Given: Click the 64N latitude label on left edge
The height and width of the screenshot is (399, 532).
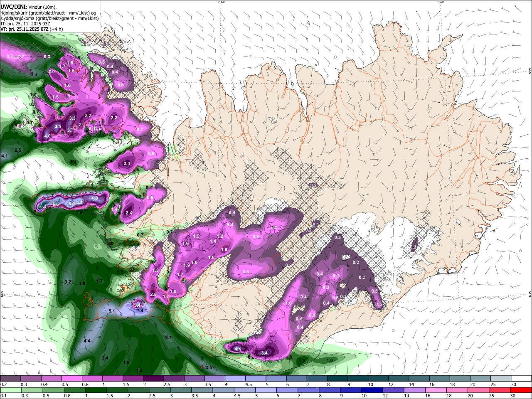Looking at the screenshot, I should coord(2,294).
